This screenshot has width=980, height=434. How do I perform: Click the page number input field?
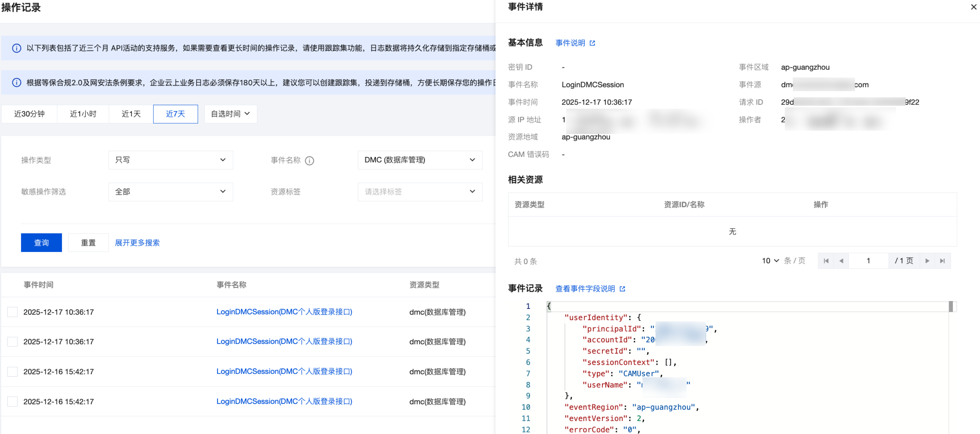coord(868,261)
